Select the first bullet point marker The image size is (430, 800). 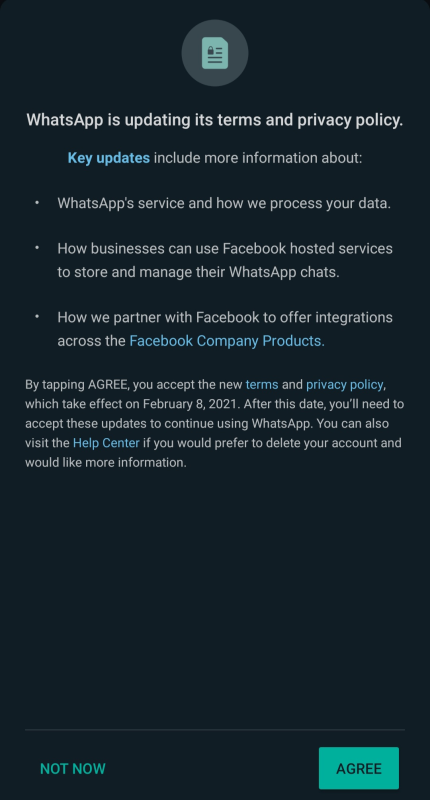[x=37, y=203]
